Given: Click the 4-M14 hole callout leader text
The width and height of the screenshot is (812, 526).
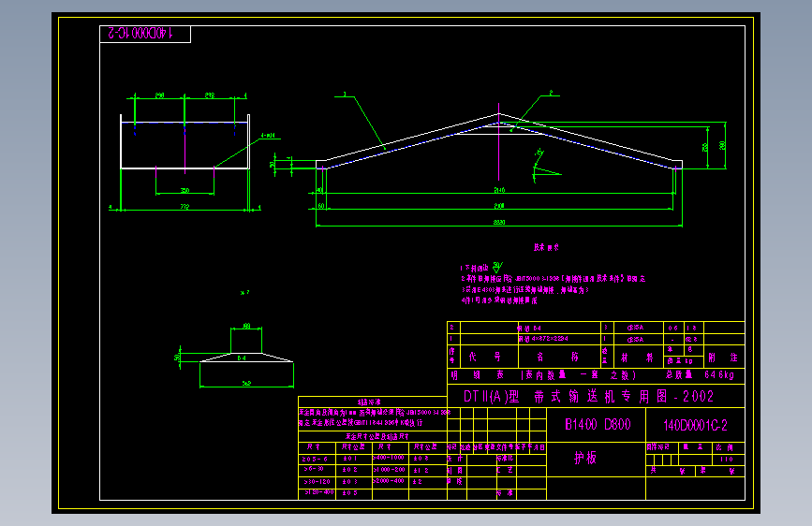Looking at the screenshot, I should tap(268, 136).
